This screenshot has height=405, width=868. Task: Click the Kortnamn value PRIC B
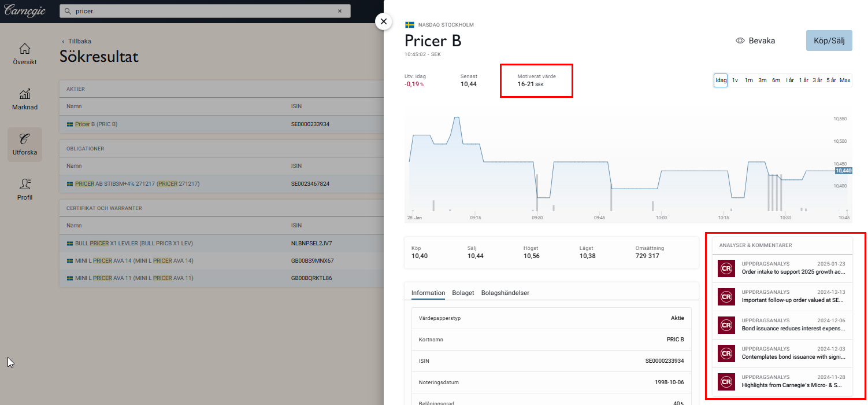coord(675,340)
